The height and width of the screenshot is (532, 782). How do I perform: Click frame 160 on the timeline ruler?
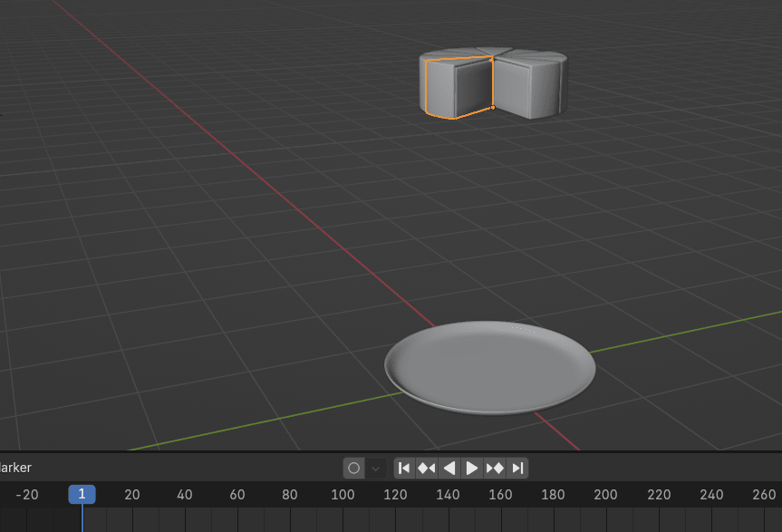click(500, 495)
